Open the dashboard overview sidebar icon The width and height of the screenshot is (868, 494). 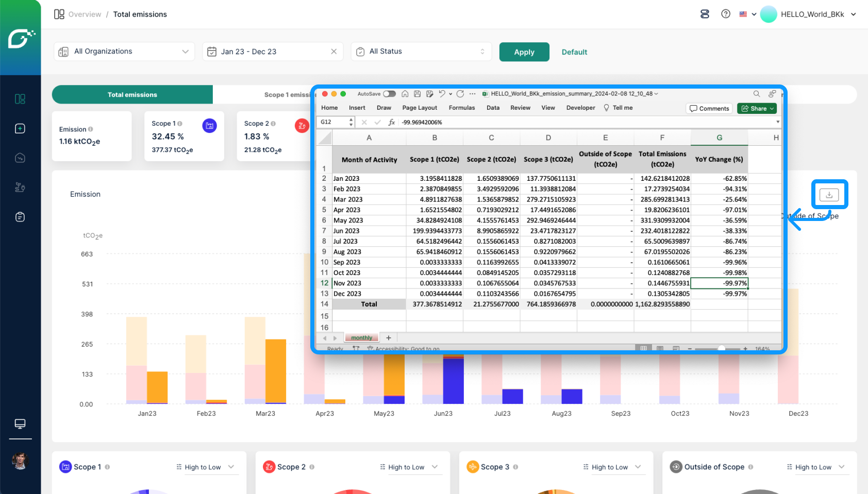click(x=20, y=99)
